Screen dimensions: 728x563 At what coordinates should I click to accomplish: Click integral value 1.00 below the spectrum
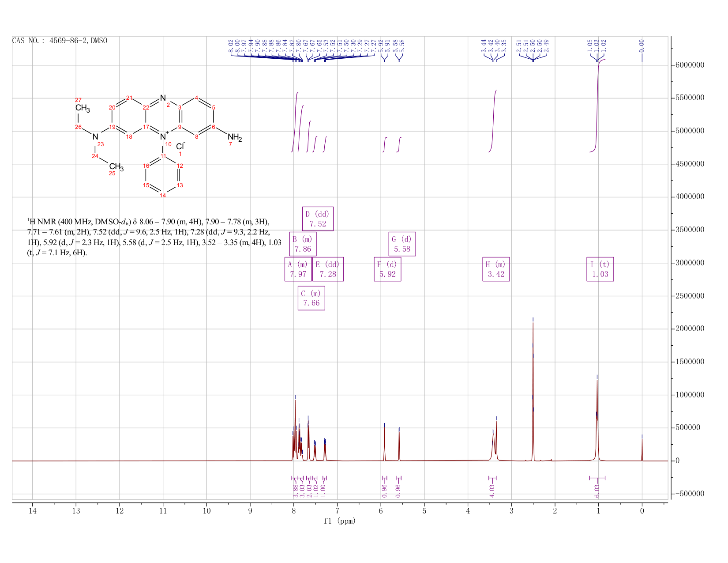323,491
